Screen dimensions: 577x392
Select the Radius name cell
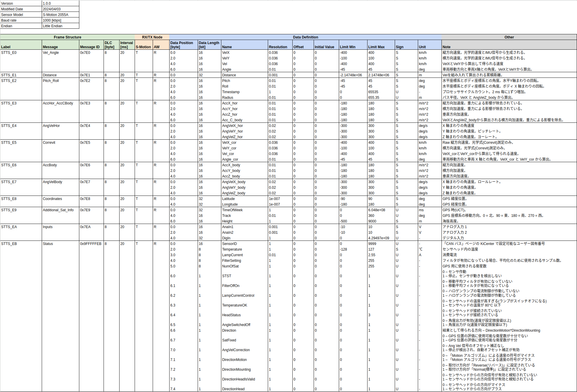pos(244,98)
